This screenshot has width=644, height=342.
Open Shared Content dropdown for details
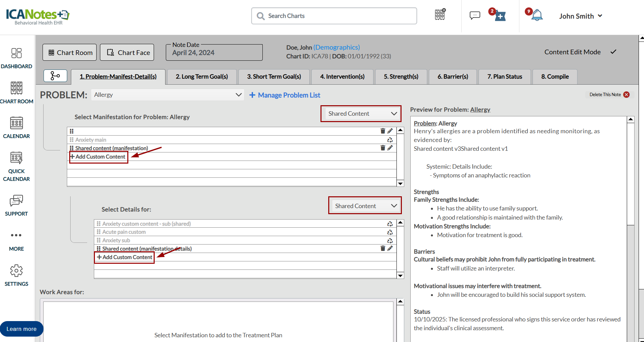(365, 206)
